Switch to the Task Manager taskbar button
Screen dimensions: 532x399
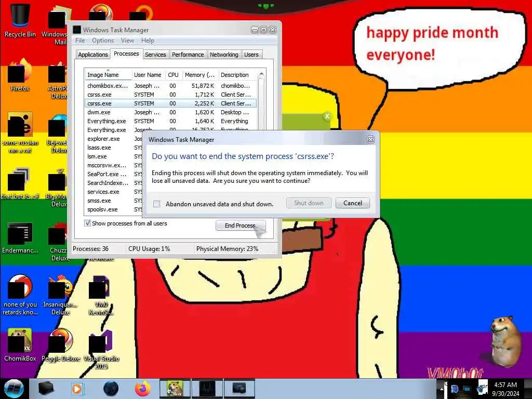pos(207,389)
